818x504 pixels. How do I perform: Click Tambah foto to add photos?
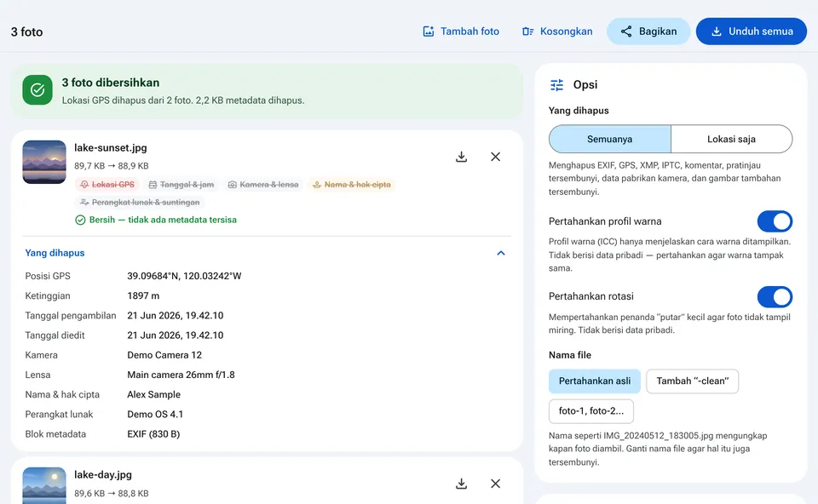(461, 31)
